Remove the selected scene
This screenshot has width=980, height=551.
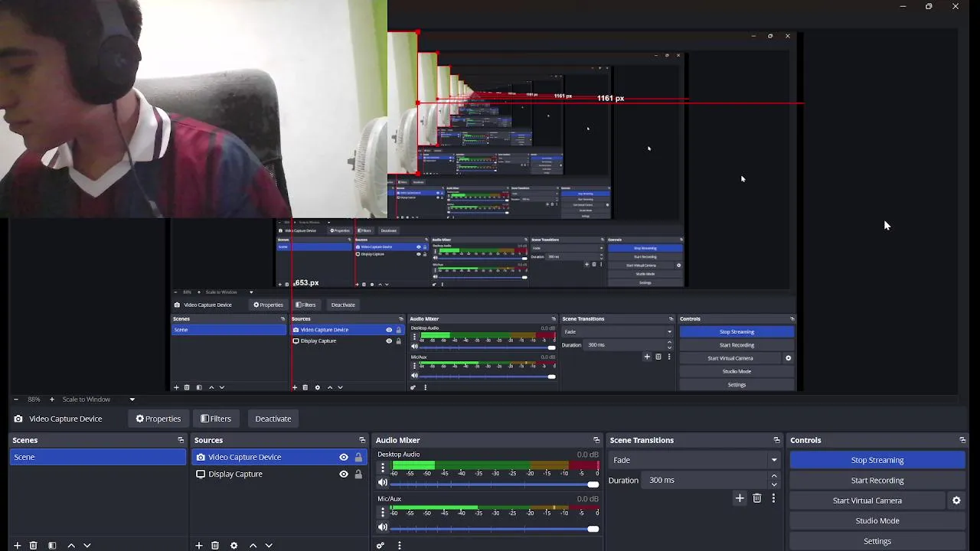(x=33, y=546)
